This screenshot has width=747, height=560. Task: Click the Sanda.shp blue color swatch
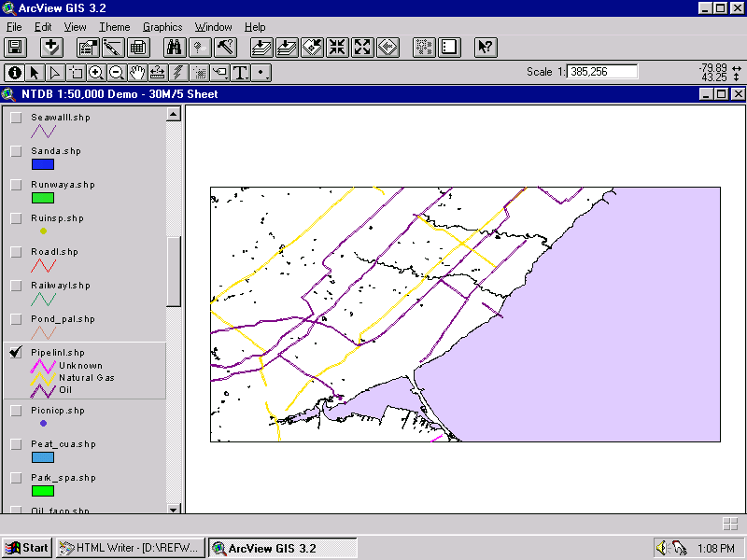[43, 164]
